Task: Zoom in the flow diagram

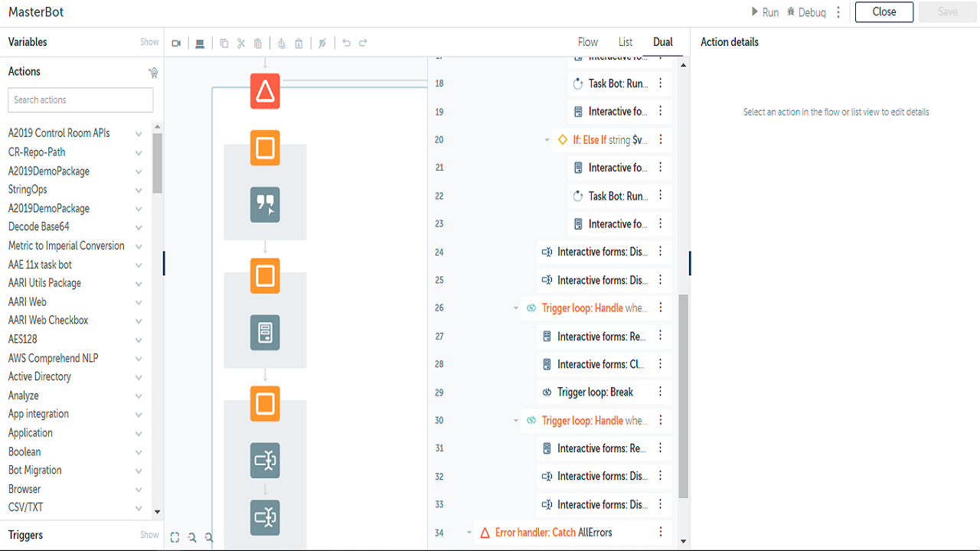Action: [x=209, y=537]
